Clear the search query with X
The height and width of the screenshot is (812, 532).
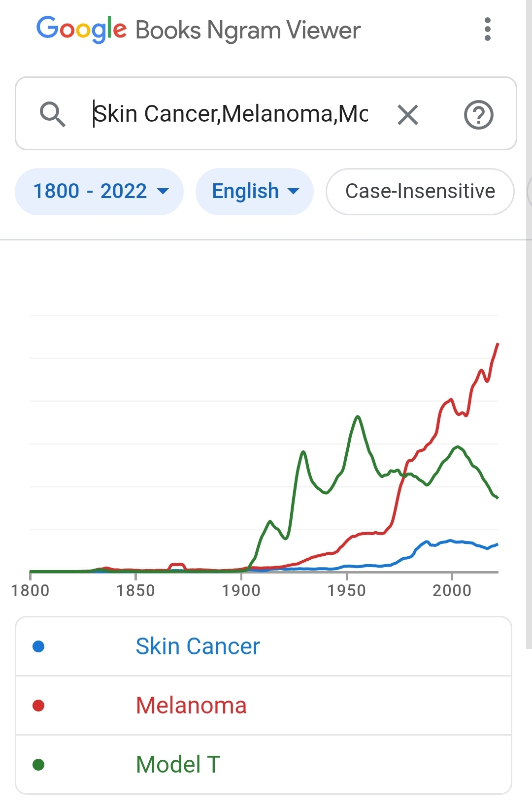pyautogui.click(x=408, y=115)
